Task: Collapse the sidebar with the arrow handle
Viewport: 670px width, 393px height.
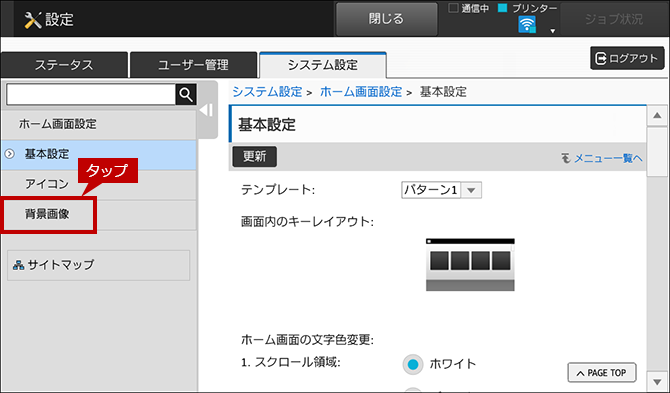Action: pos(207,110)
